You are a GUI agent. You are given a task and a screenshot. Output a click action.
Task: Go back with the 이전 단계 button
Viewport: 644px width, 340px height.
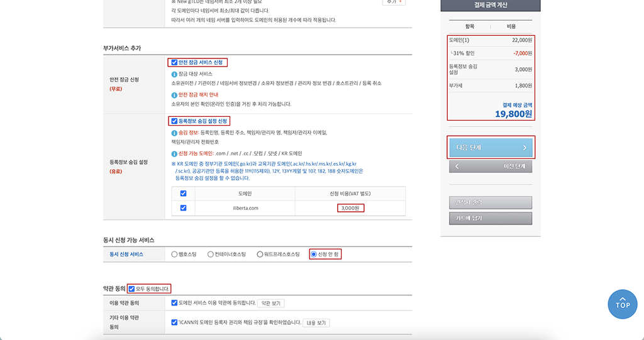tap(491, 167)
